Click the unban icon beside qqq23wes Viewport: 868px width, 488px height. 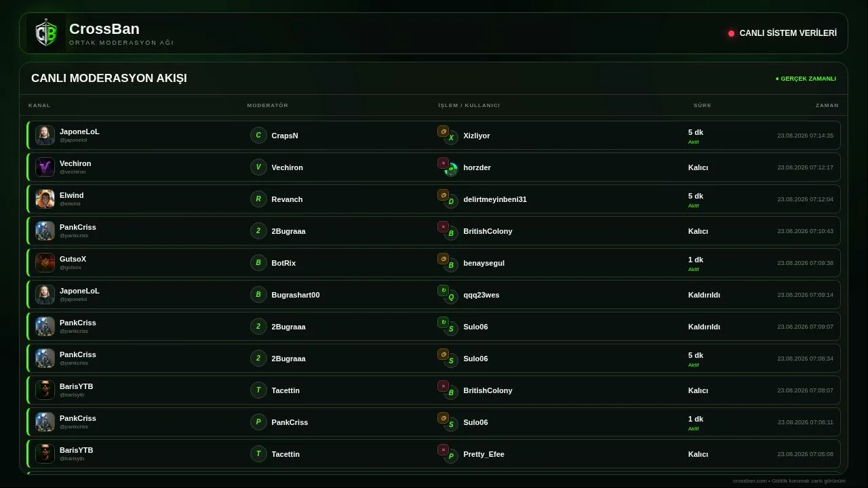[x=443, y=291]
